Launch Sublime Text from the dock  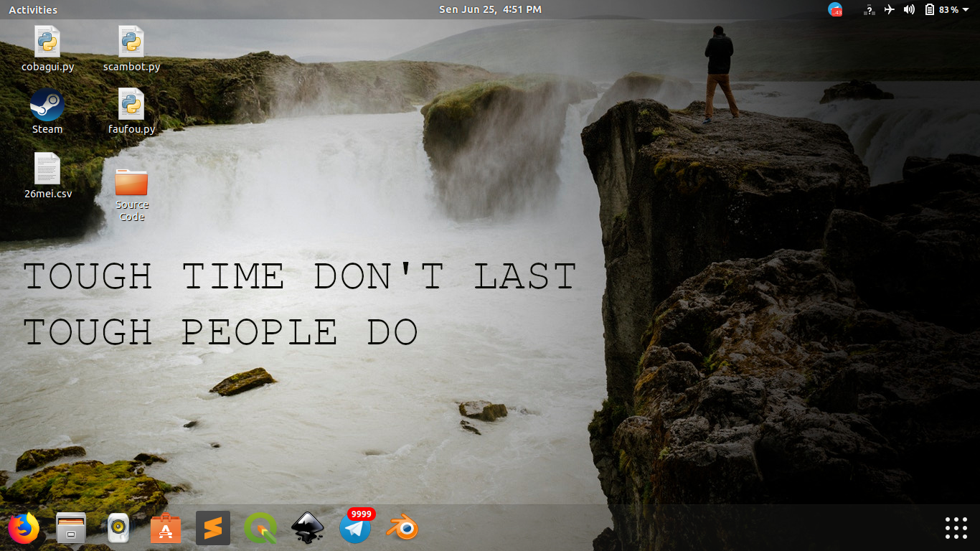(x=213, y=529)
